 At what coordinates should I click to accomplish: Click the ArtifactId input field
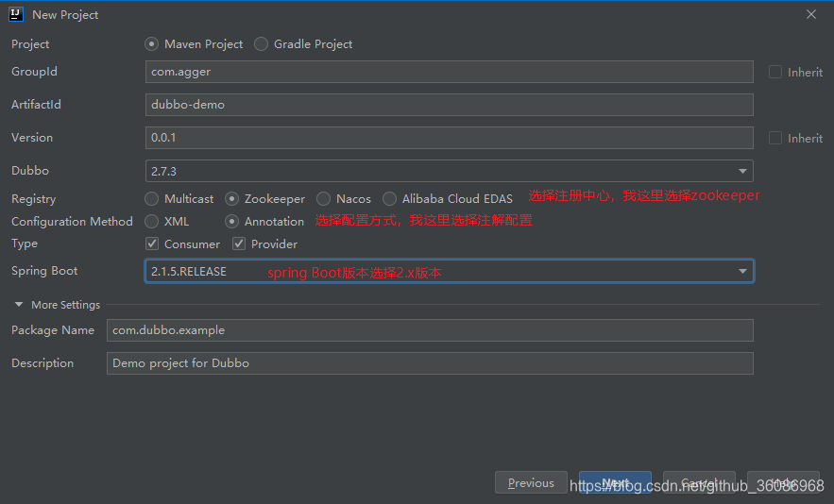click(449, 105)
